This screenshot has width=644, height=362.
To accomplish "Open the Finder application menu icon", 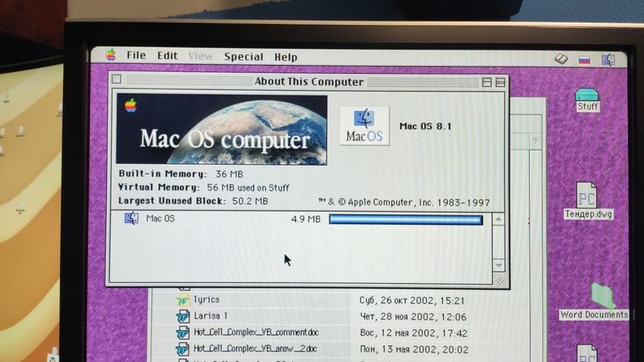I will (608, 60).
